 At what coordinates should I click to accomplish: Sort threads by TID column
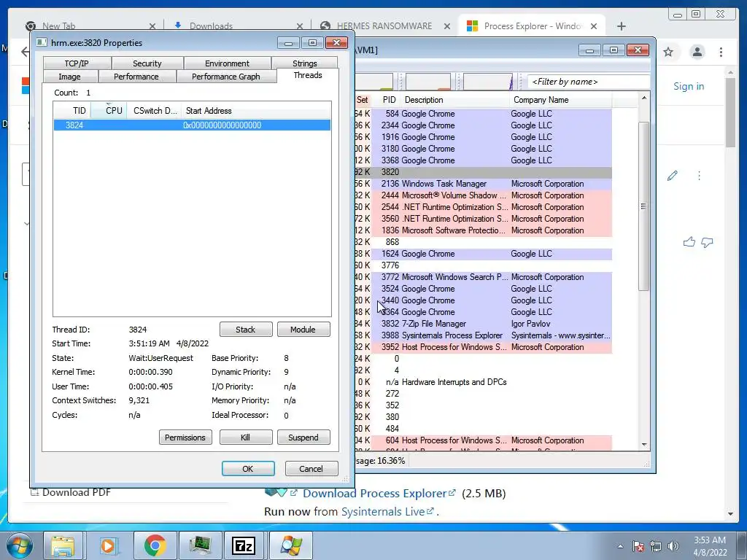click(x=72, y=111)
